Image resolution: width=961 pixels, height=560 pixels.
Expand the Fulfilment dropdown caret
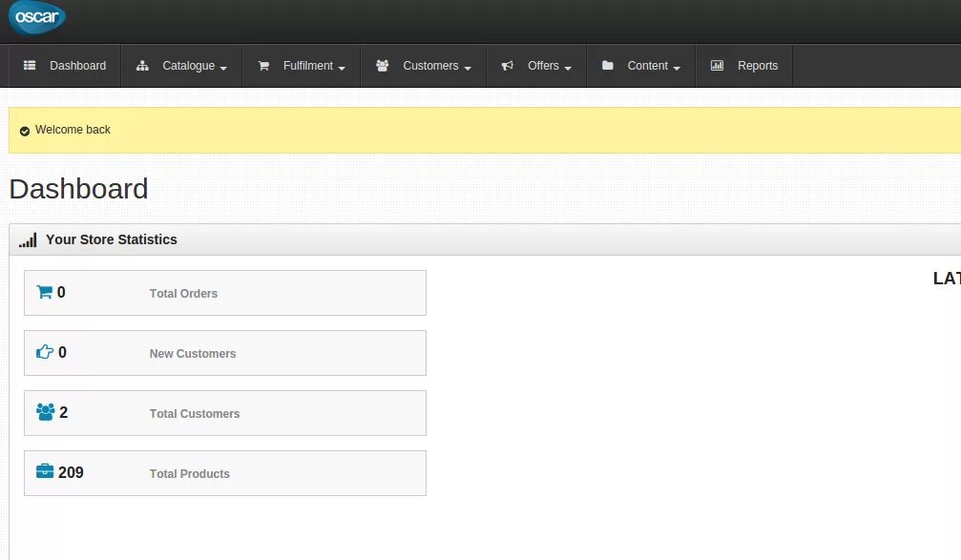342,68
